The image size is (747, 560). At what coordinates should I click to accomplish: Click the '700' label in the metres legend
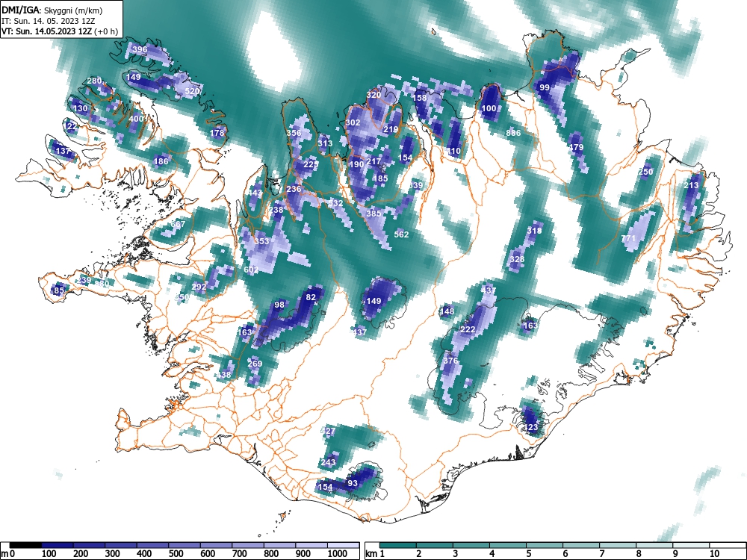point(240,554)
